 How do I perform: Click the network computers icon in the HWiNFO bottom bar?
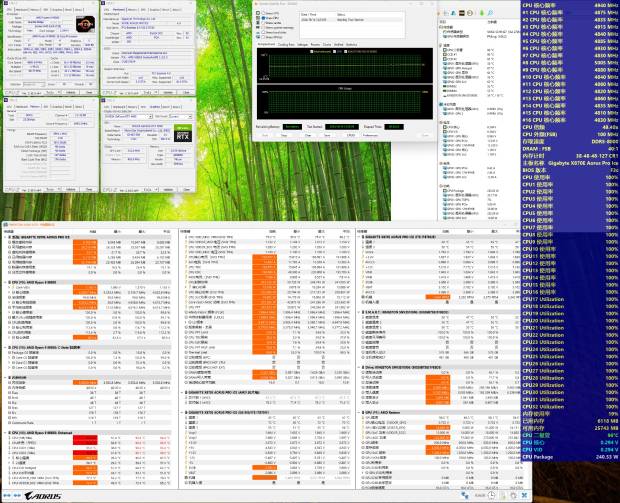click(465, 495)
